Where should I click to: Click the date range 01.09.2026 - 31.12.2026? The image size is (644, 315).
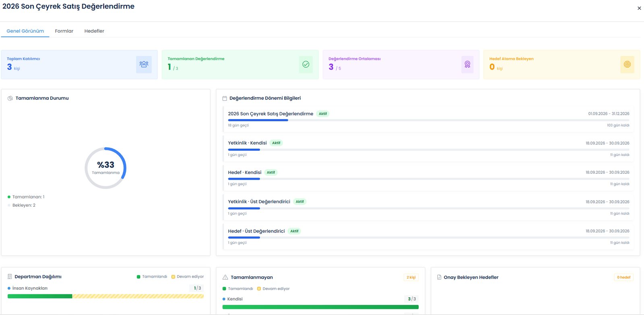pyautogui.click(x=609, y=114)
